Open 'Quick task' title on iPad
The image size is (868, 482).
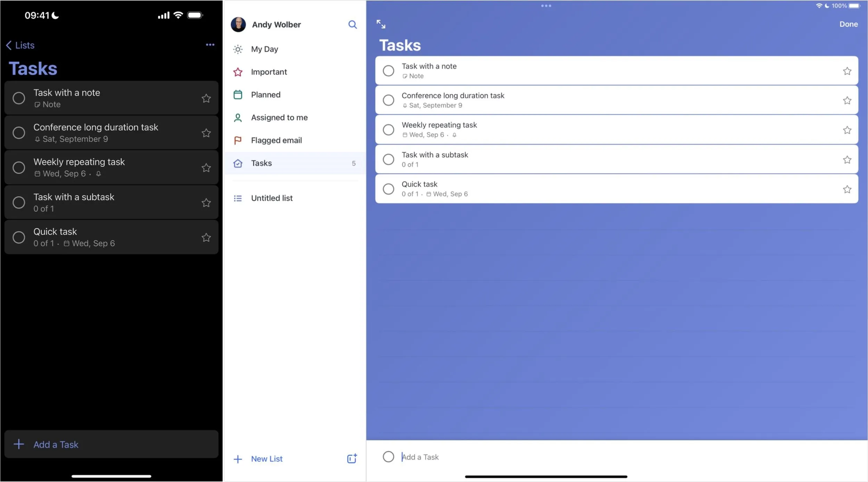tap(419, 184)
